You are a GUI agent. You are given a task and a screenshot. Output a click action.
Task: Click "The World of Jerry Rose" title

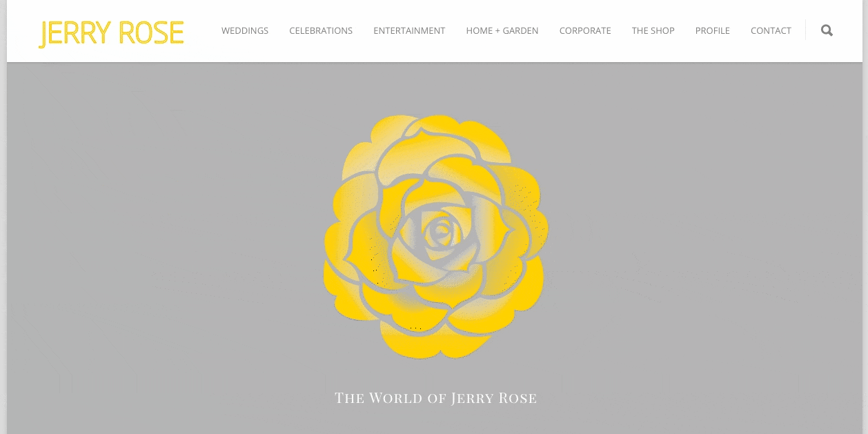tap(435, 398)
